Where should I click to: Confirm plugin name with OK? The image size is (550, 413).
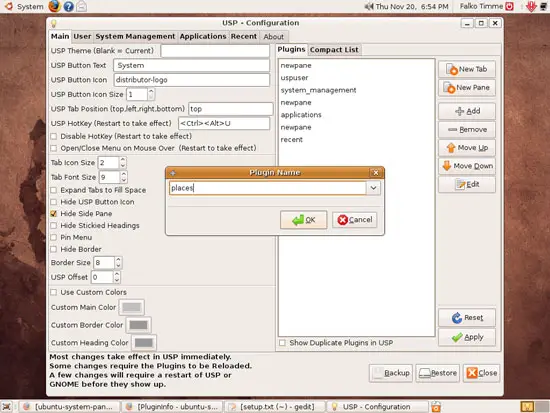click(x=304, y=220)
